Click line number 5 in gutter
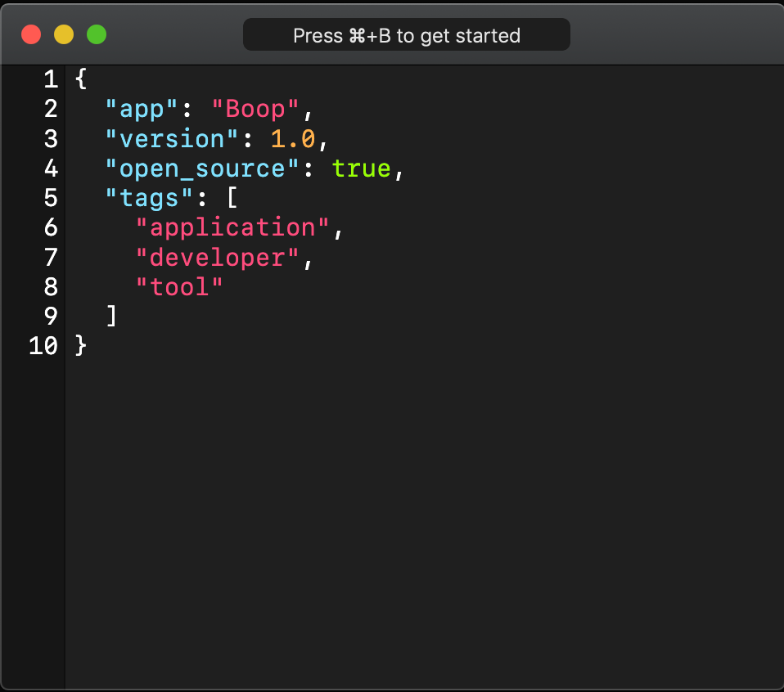 click(51, 198)
